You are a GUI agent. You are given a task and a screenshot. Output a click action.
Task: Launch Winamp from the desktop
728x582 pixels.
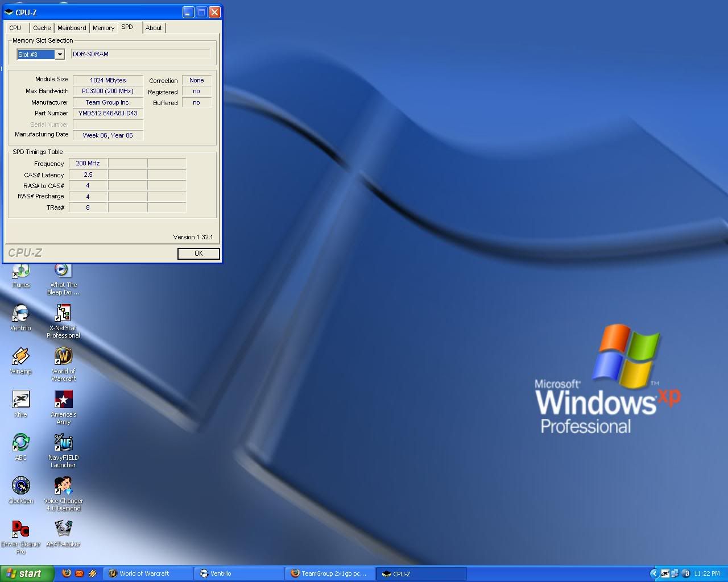pyautogui.click(x=21, y=361)
